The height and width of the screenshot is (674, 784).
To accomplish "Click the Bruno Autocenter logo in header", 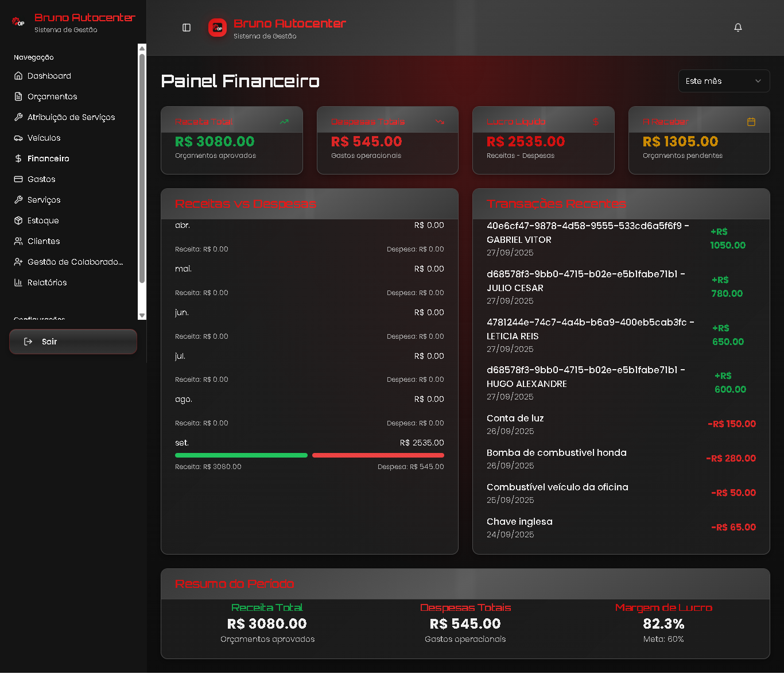I will pos(218,28).
